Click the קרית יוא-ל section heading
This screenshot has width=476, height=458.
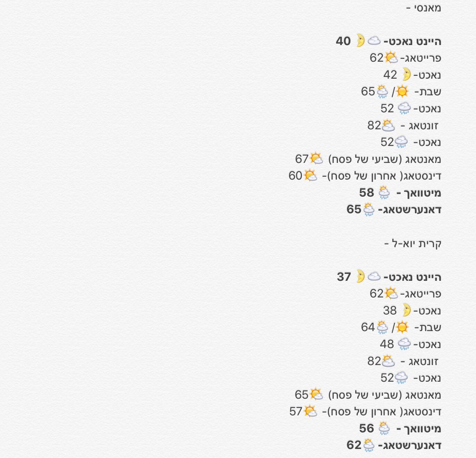point(413,243)
